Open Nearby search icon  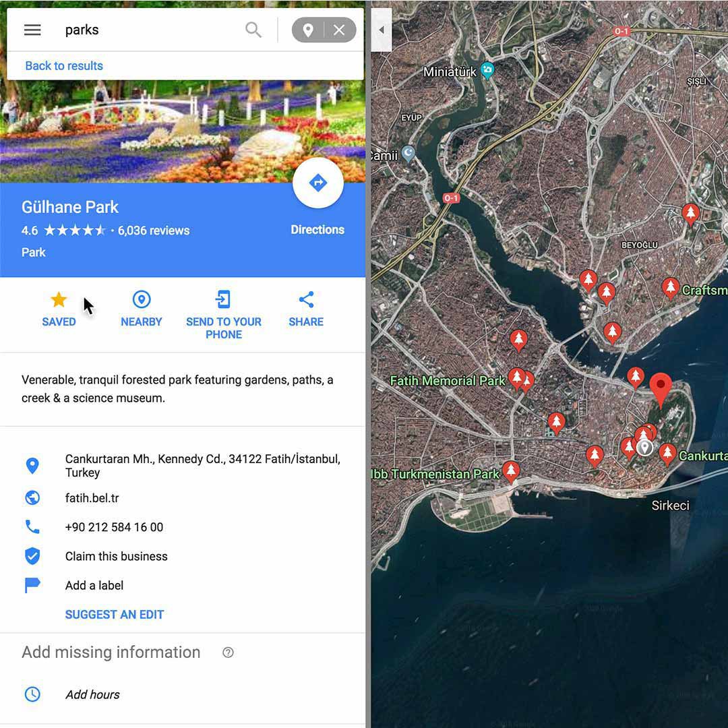click(x=142, y=299)
